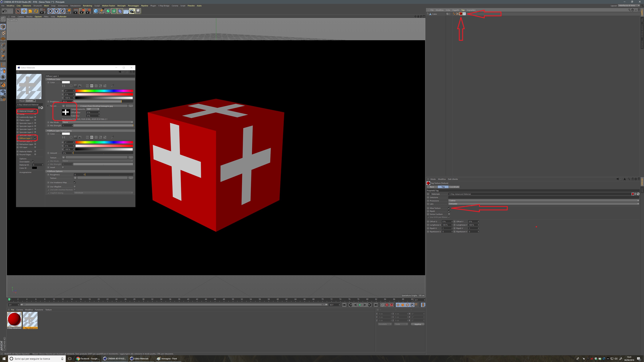Switch to the Coordinate tab
644x362 pixels.
click(x=454, y=187)
